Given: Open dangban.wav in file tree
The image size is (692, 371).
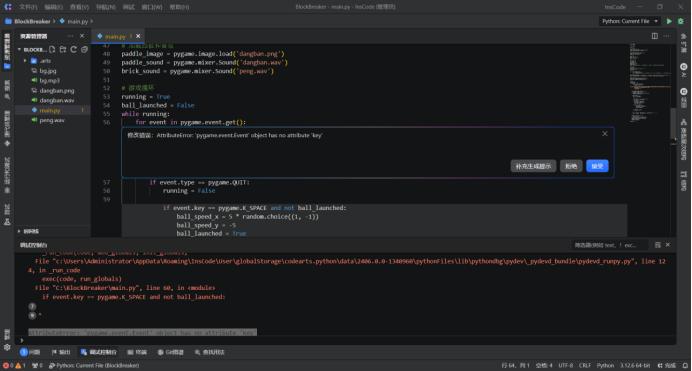Looking at the screenshot, I should [x=53, y=100].
